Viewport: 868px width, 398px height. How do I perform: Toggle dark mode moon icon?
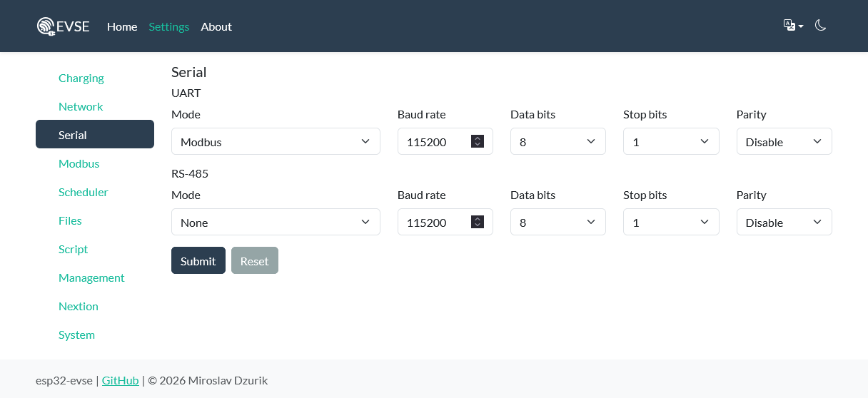(x=820, y=26)
